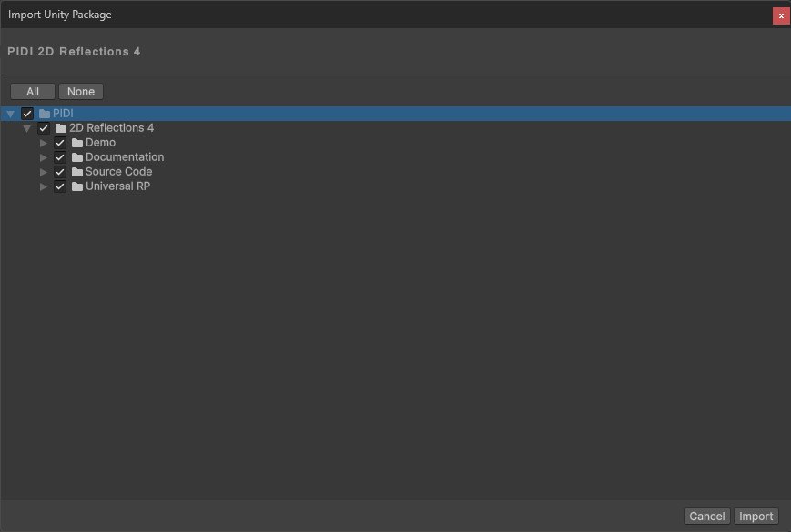The width and height of the screenshot is (791, 532).
Task: Collapse the 2D Reflections 4 tree arrow
Action: 26,128
